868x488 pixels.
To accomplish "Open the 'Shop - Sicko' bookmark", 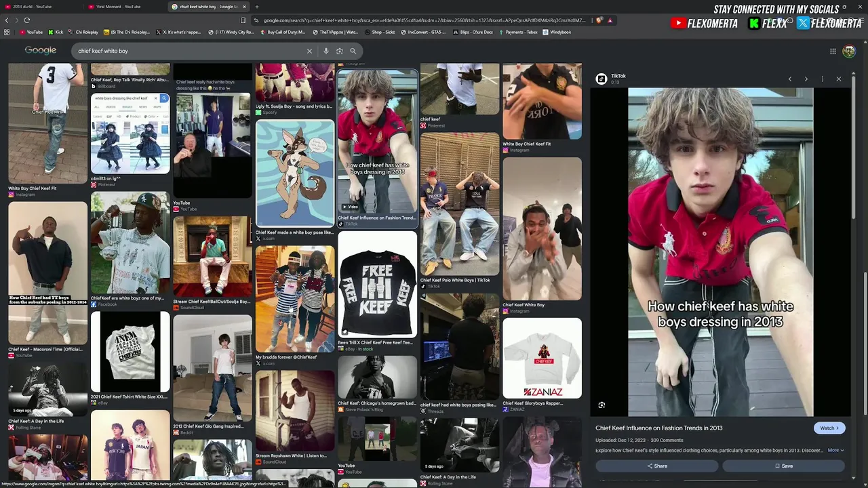I will (x=380, y=32).
